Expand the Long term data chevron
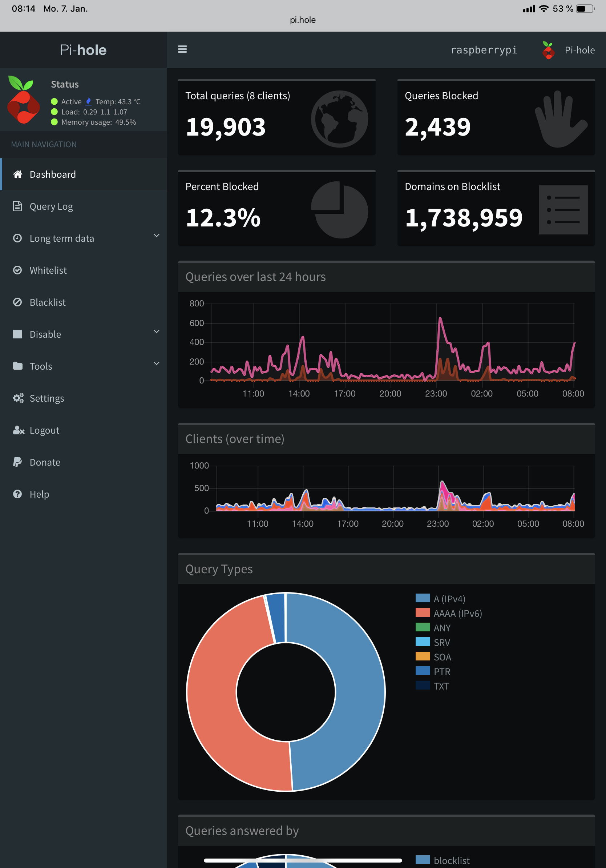 (x=157, y=235)
